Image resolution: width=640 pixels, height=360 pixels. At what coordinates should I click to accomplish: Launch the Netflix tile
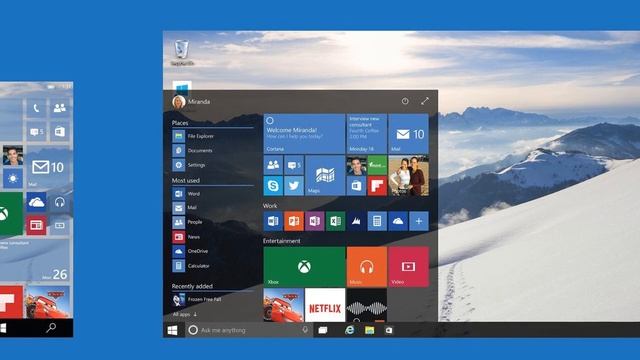(x=325, y=305)
